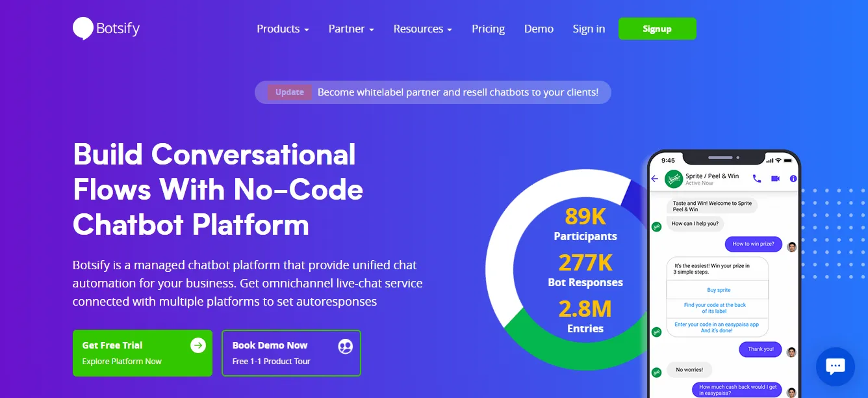The width and height of the screenshot is (868, 398).
Task: Select Enter your code in easypaisa option
Action: [719, 327]
